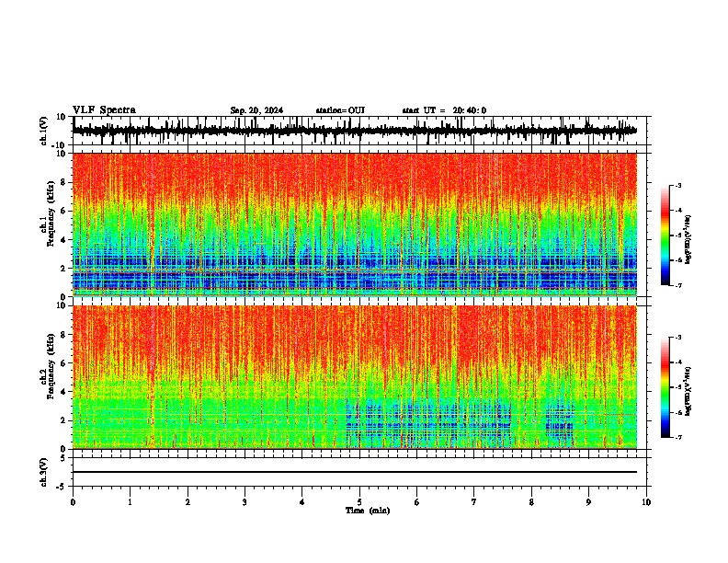Click the date 'Sep. 20, 2024'
The height and width of the screenshot is (563, 728).
pos(256,110)
